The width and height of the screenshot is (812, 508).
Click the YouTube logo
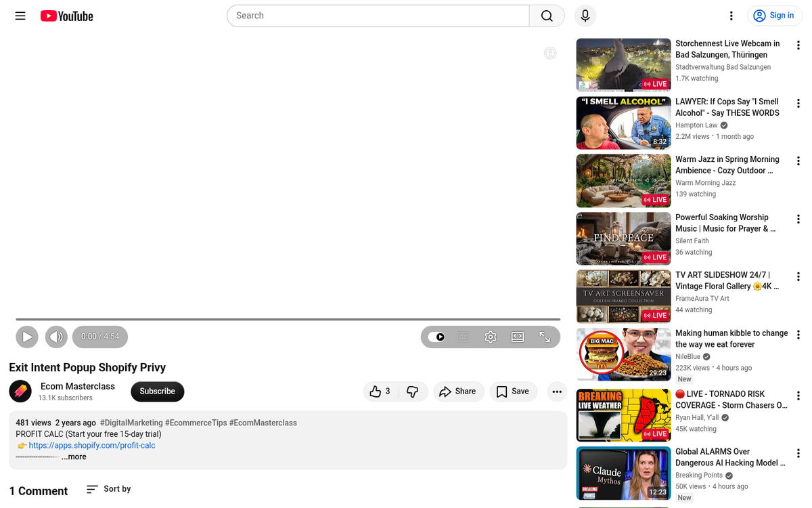coord(66,16)
